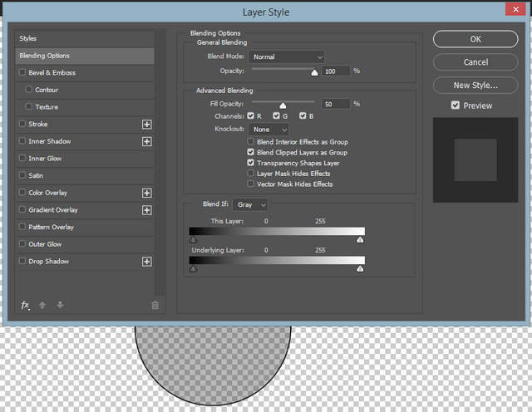Click This Layer gradient bar
Viewport: 532px width, 412px height.
[x=277, y=231]
